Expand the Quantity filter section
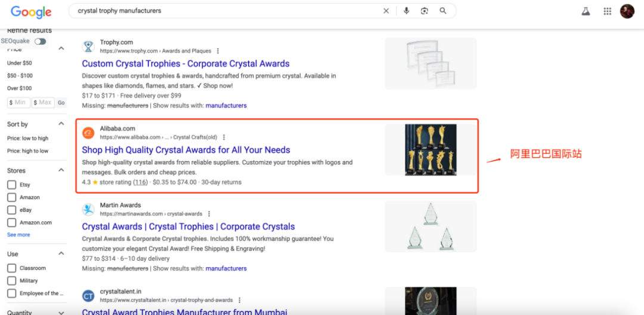644x315 pixels. (x=61, y=313)
